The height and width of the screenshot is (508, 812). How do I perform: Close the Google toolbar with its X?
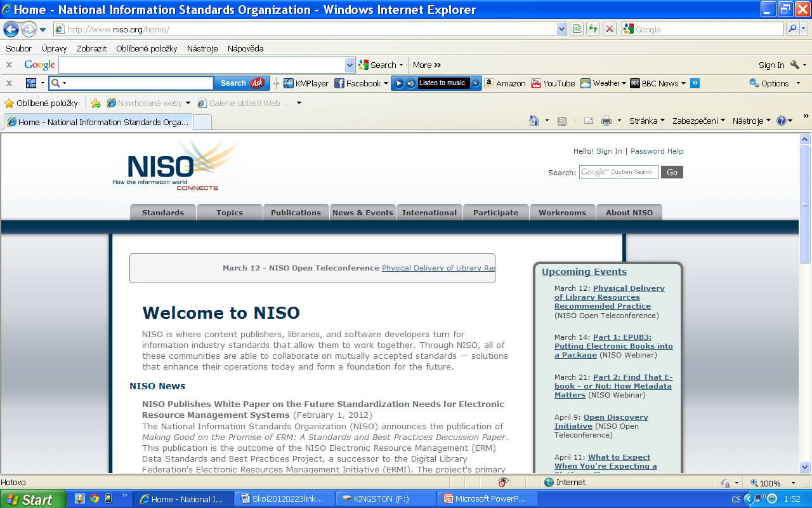(x=9, y=65)
